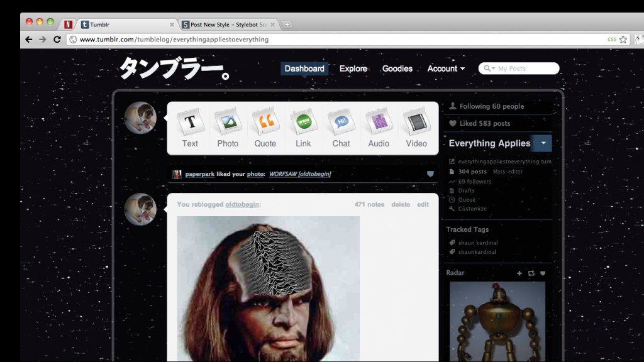Click the Radar heading
This screenshot has width=644, height=362.
point(455,273)
